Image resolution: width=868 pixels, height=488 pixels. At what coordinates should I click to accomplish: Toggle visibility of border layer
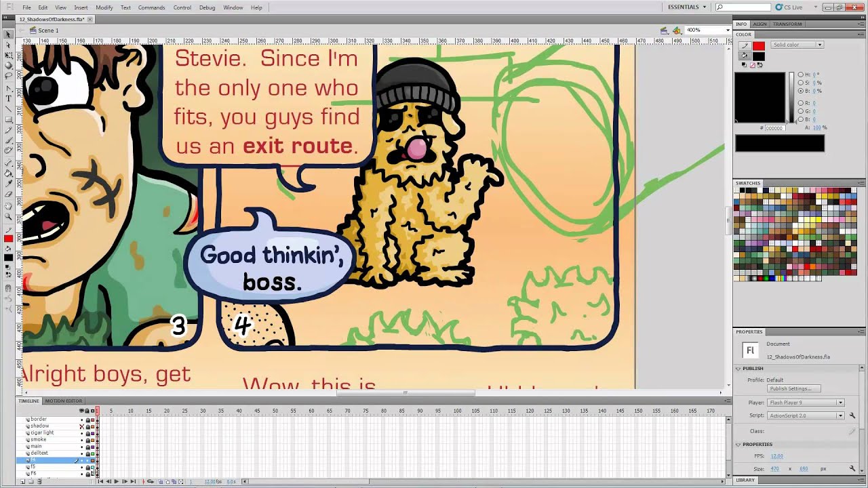(x=82, y=420)
